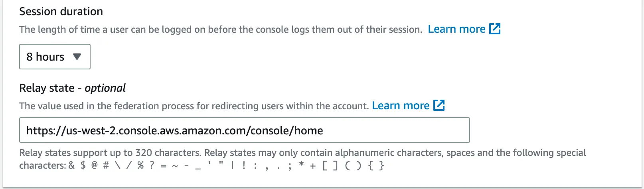Place cursor after console/home in the URL
The image size is (644, 189).
coord(324,131)
